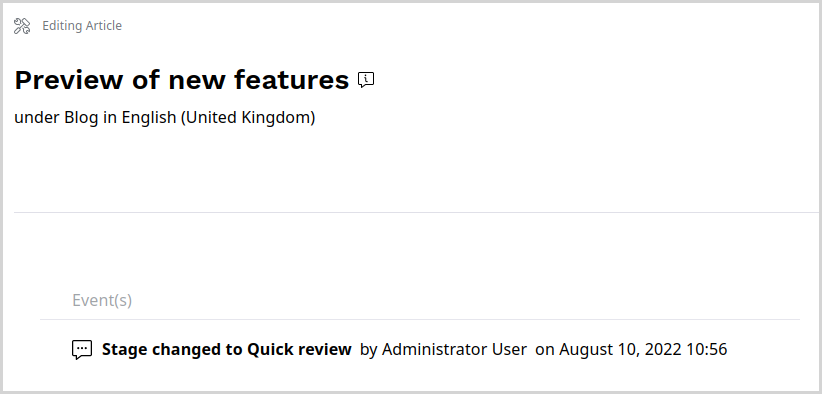Open the info speech bubble next to the title

tap(366, 80)
